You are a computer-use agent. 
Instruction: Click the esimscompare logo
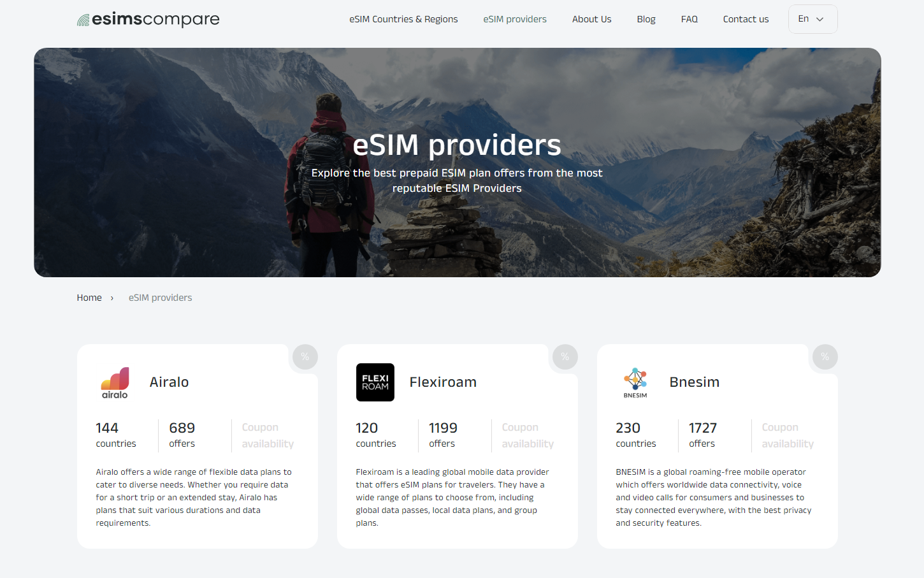tap(148, 19)
